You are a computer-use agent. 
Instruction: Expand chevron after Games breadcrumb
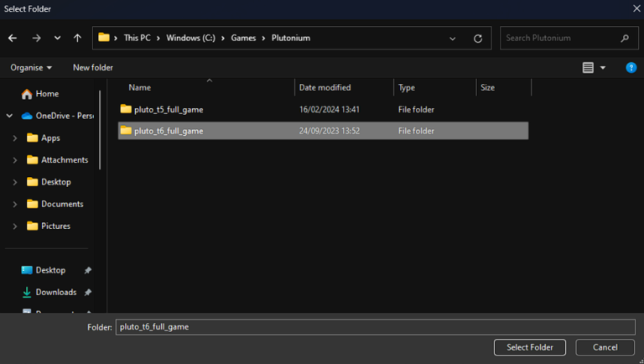coord(263,39)
